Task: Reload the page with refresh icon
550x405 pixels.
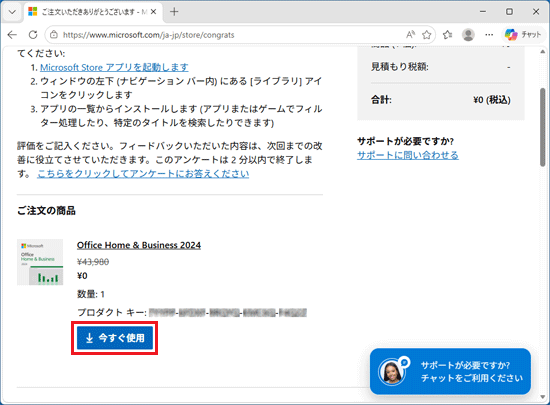Action: click(x=33, y=35)
